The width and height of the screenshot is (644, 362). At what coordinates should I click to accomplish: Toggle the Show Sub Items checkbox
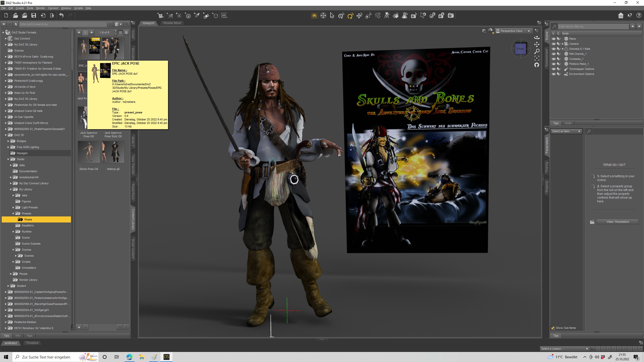(553, 328)
